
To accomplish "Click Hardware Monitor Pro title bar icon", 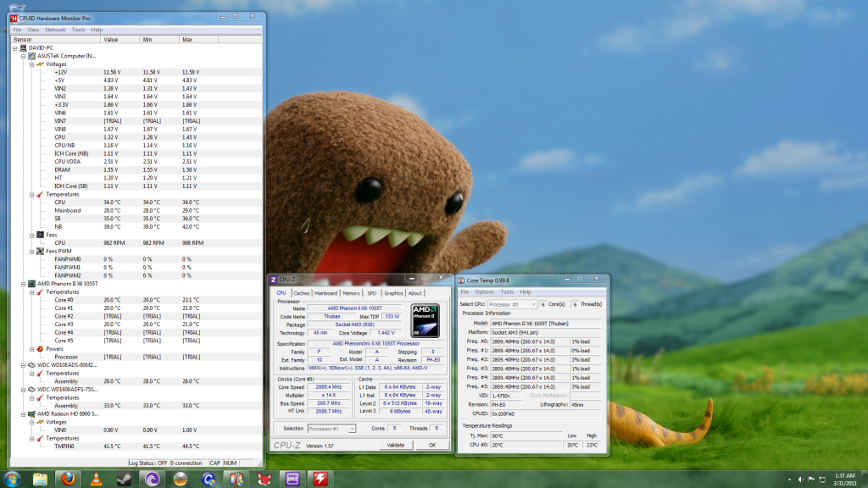I will click(14, 19).
